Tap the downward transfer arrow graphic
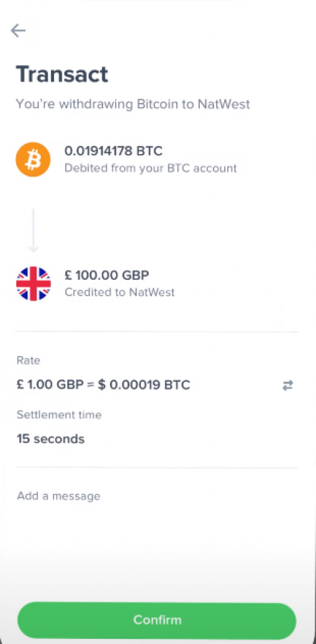The height and width of the screenshot is (644, 316). click(x=33, y=230)
